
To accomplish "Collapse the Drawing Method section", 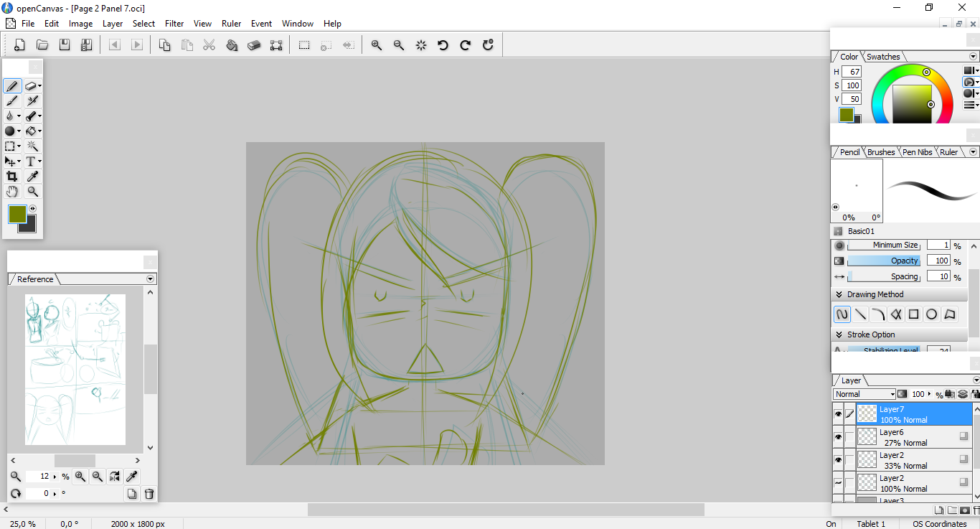I will click(839, 294).
